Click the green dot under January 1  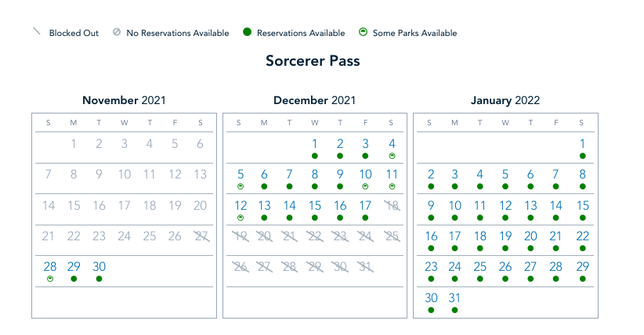[583, 157]
